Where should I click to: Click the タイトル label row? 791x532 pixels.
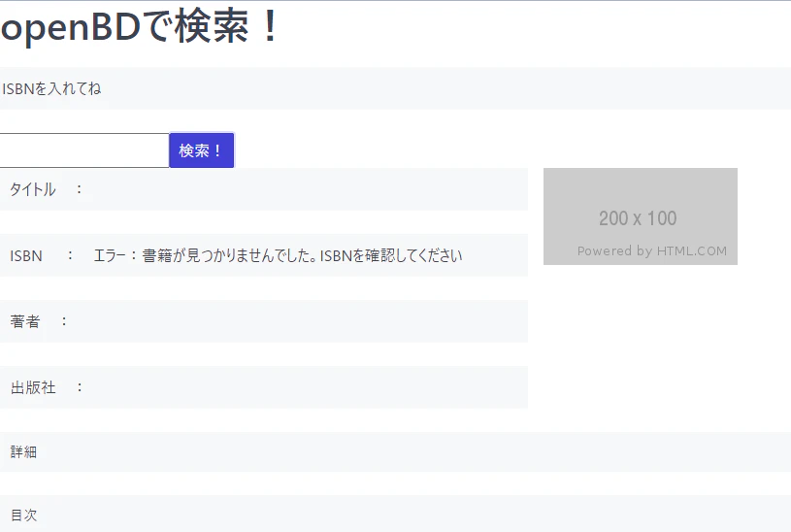pos(264,189)
